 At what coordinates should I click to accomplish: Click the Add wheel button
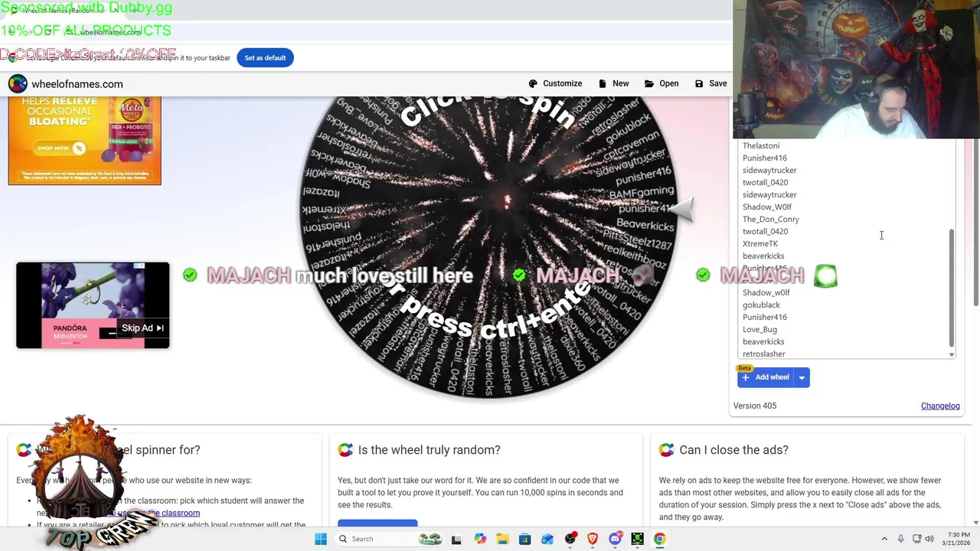(766, 377)
